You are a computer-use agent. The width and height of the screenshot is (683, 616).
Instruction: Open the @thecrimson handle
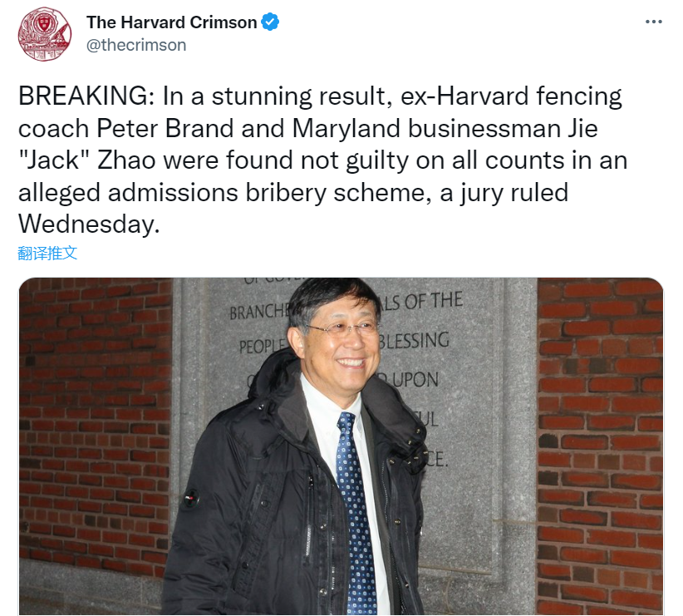pyautogui.click(x=136, y=46)
